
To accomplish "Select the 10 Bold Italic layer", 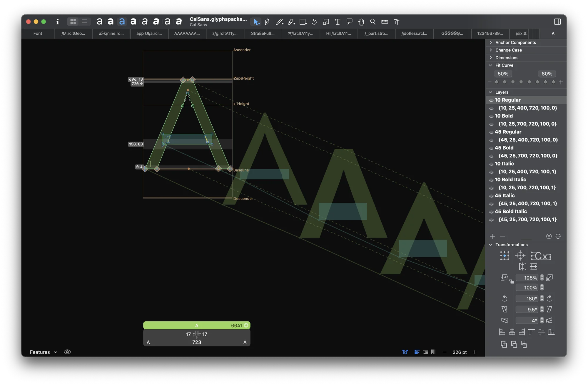I will pyautogui.click(x=526, y=180).
